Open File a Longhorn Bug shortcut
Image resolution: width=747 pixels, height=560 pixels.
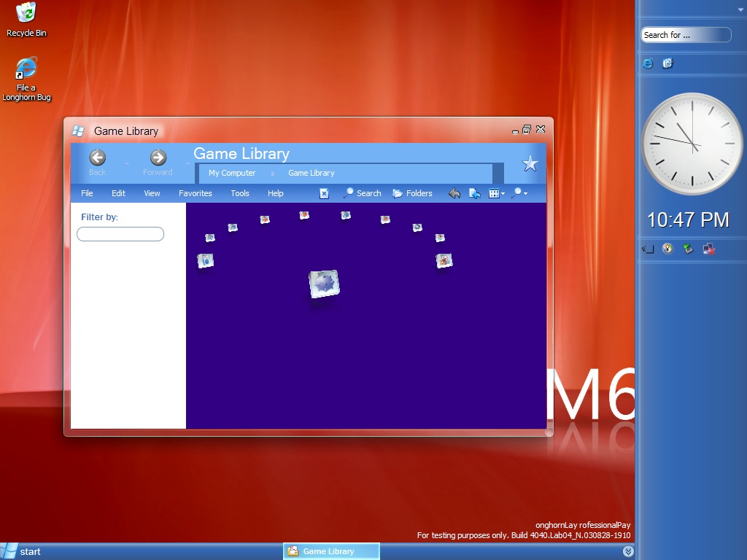point(26,79)
